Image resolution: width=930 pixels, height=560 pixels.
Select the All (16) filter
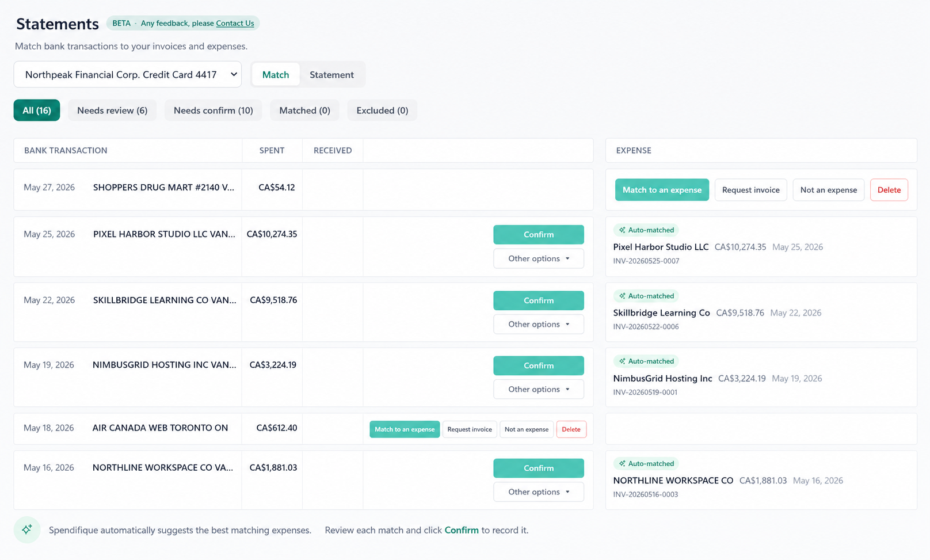(x=37, y=110)
